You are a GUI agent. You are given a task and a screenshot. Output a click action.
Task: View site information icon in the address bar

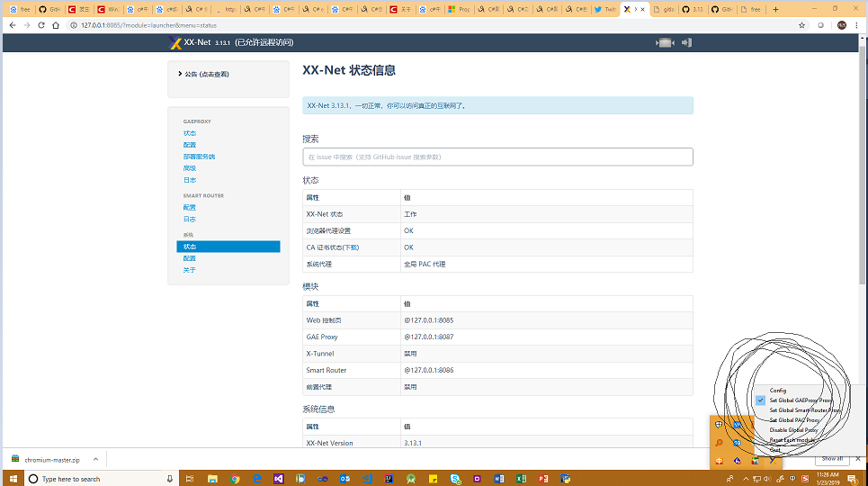[73, 25]
